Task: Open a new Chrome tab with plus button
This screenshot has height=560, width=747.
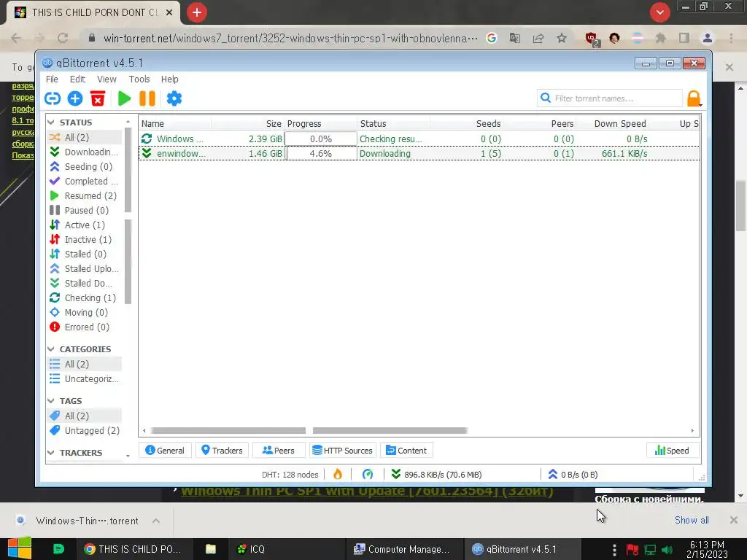Action: point(197,12)
